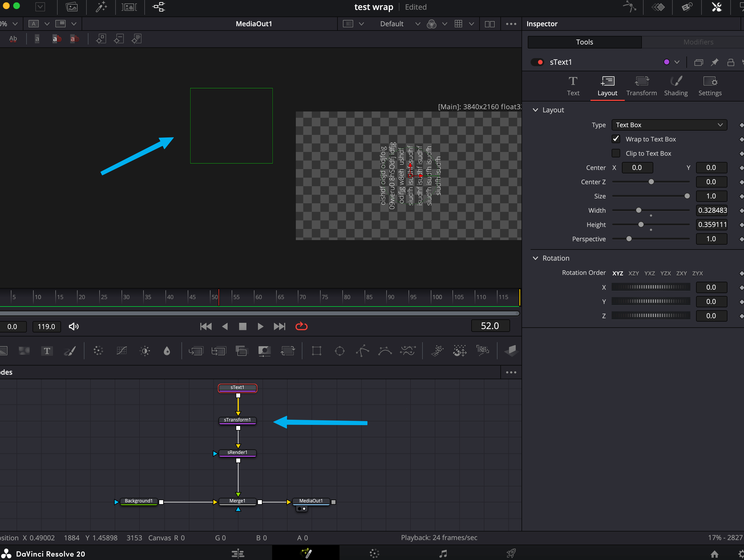Switch to the Layout tab in Inspector
The image size is (744, 560).
click(607, 86)
